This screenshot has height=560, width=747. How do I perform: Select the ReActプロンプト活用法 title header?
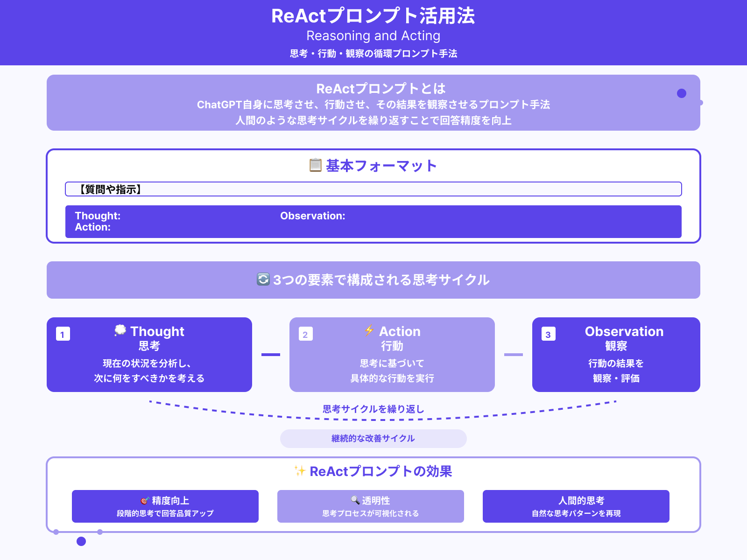coord(373,16)
